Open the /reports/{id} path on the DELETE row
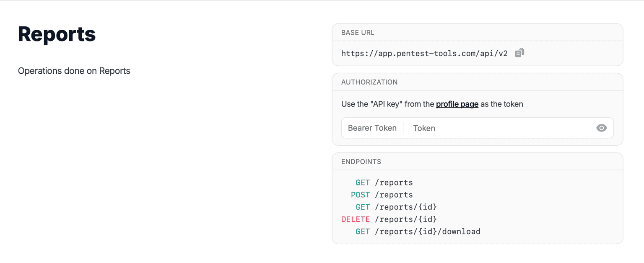The height and width of the screenshot is (263, 644). click(406, 219)
